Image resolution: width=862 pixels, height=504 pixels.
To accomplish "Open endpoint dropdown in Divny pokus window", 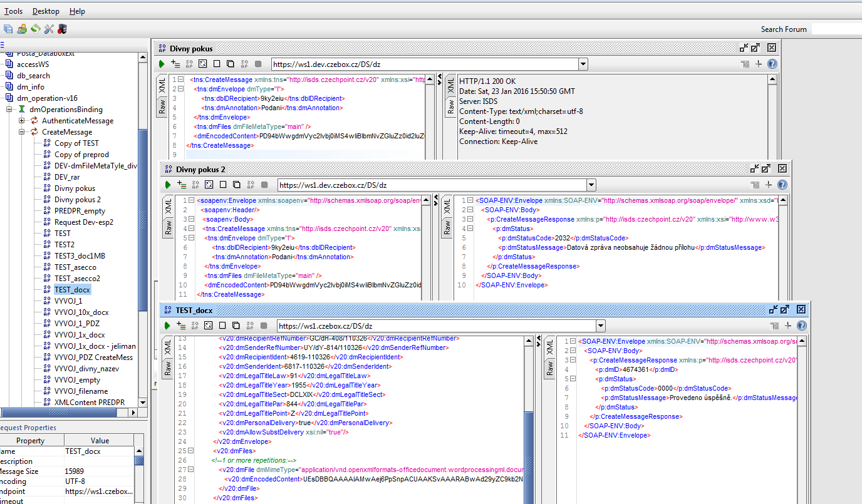I will click(583, 64).
